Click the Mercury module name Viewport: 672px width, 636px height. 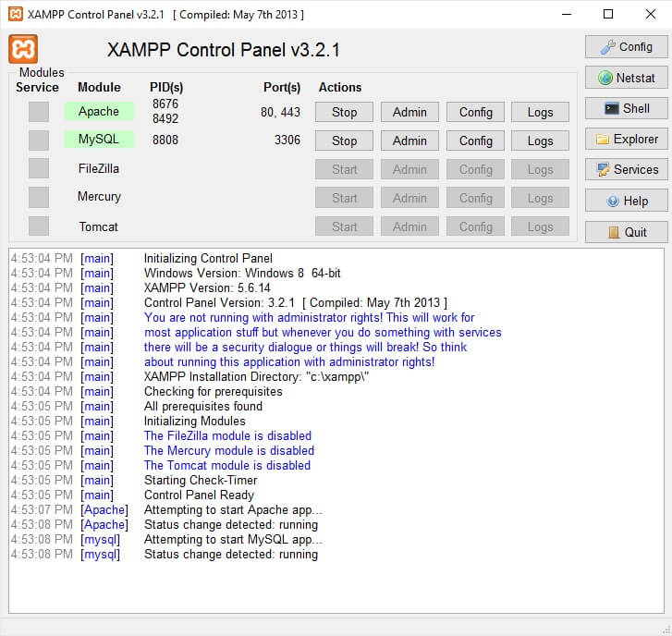click(99, 197)
